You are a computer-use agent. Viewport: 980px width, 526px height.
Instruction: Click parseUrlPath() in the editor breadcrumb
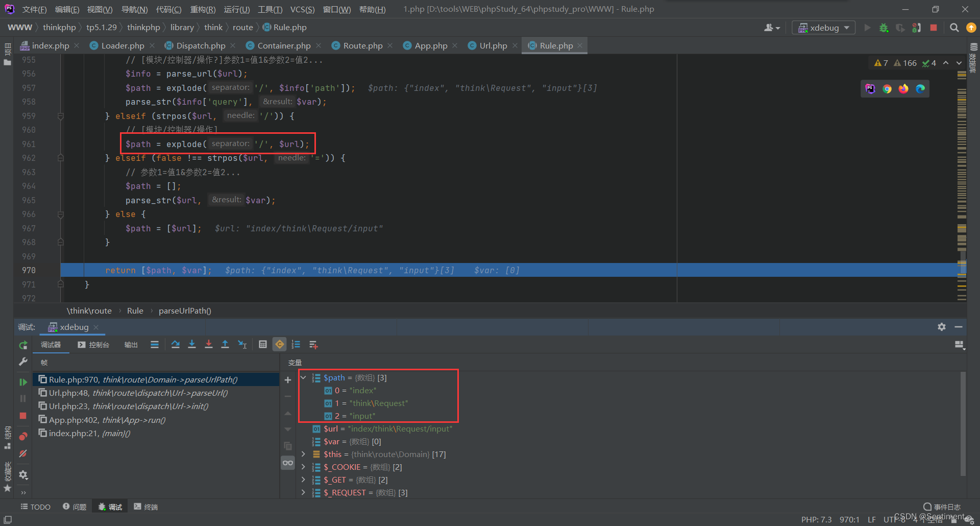pos(185,310)
